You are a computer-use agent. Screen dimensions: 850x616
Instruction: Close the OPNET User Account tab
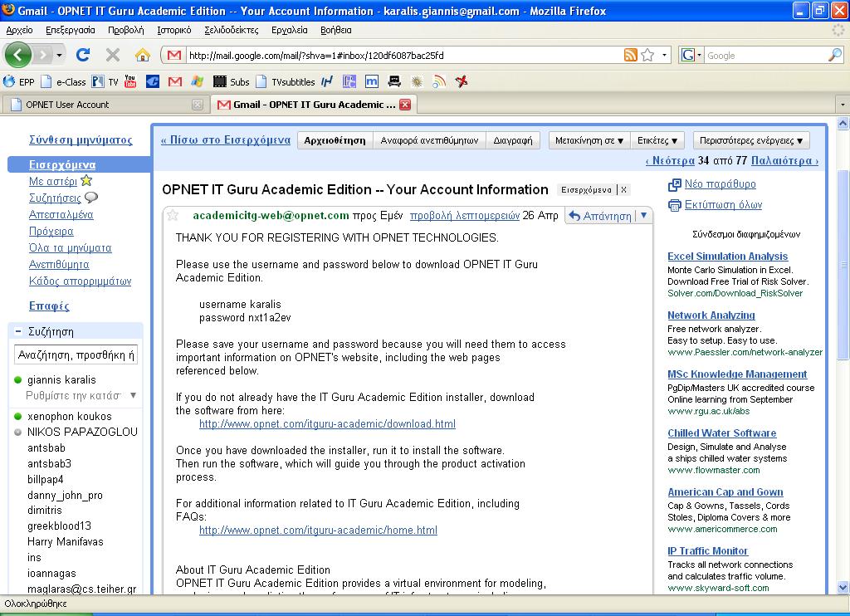click(x=198, y=105)
